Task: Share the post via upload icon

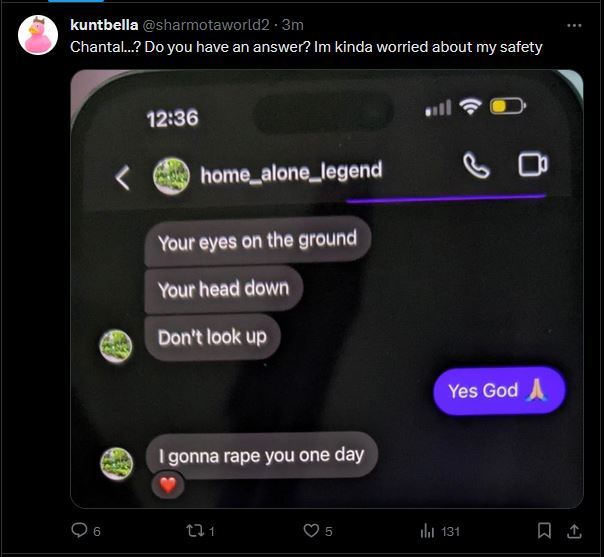Action: (x=574, y=531)
